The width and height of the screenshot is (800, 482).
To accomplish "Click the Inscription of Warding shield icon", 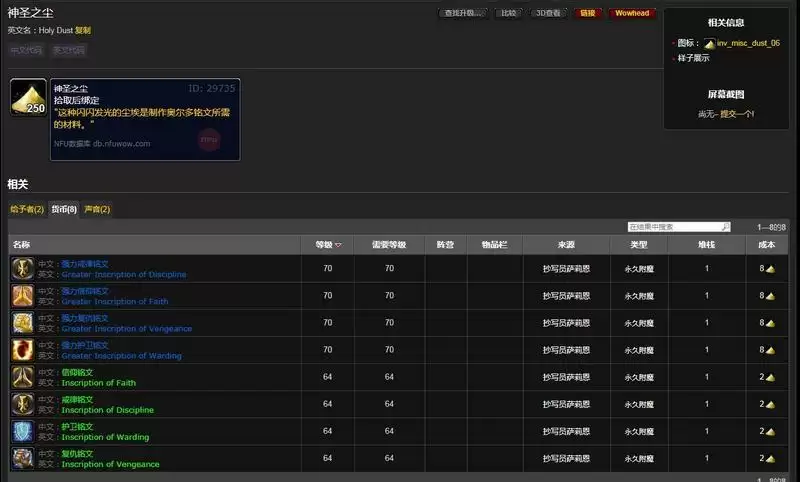I will [x=23, y=431].
